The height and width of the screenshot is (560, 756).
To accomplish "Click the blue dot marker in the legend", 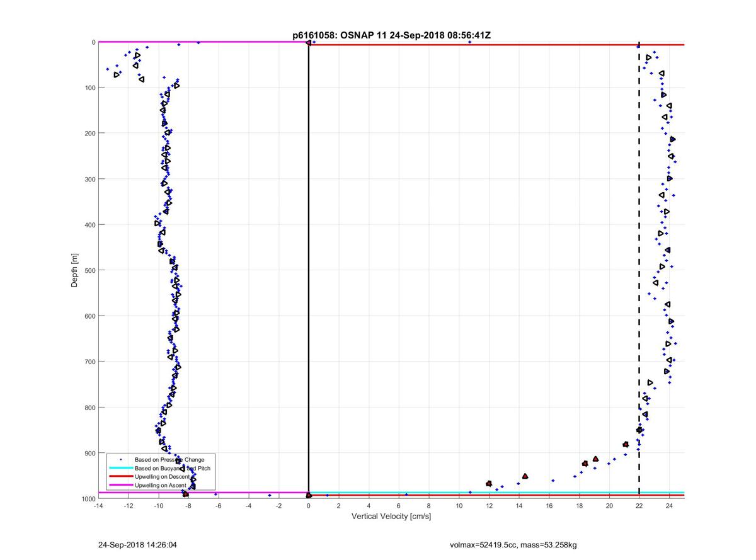I will [x=120, y=460].
